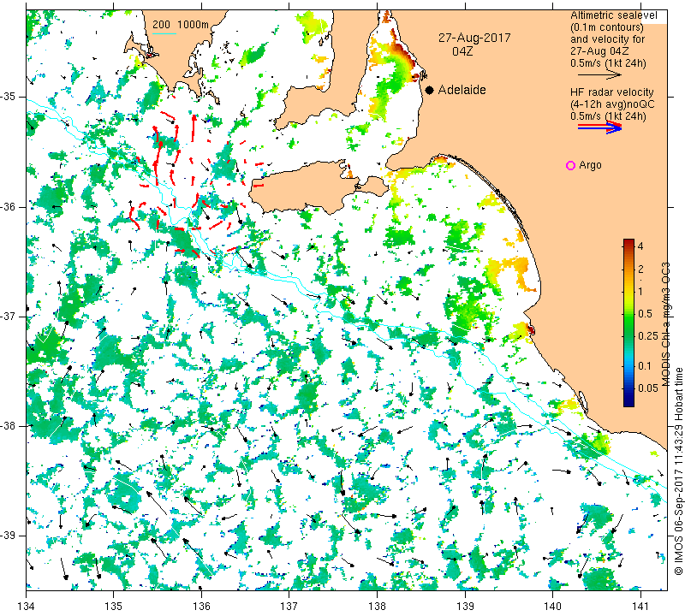Screen dimensions: 685x616
Task: Click the magenta Argo circle marker
Action: [x=570, y=165]
